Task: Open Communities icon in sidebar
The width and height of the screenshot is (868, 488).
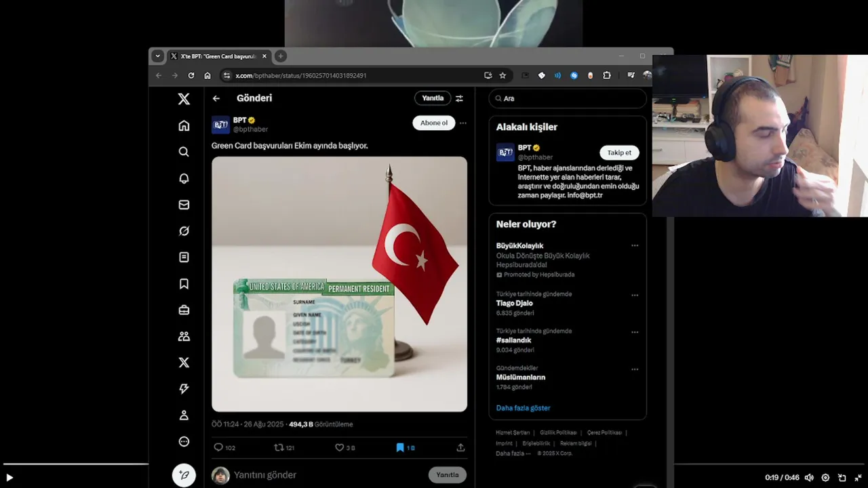Action: (184, 336)
